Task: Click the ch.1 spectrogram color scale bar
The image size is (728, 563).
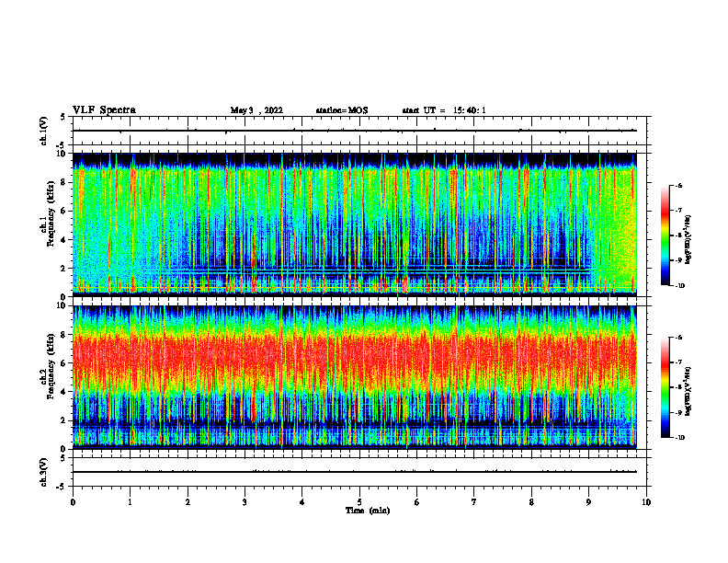Action: click(x=665, y=236)
